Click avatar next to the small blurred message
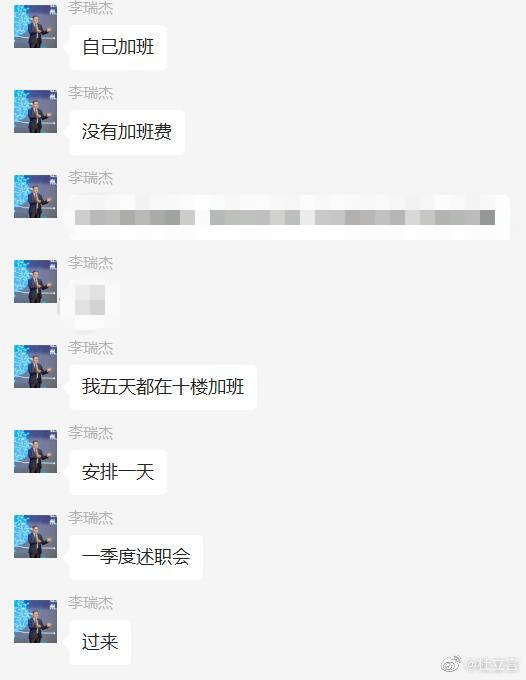Image resolution: width=526 pixels, height=680 pixels. pyautogui.click(x=35, y=281)
